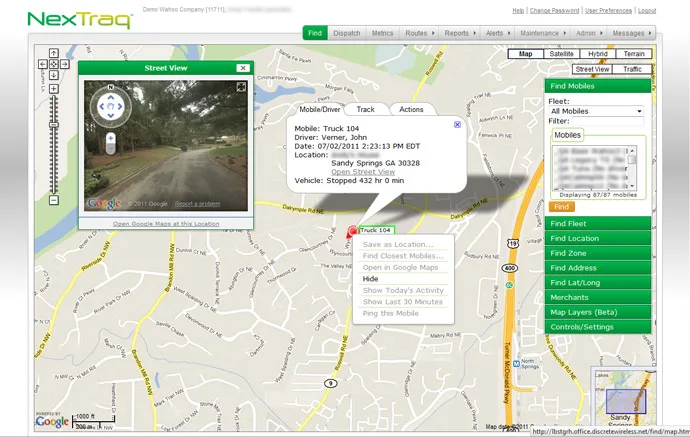Click the map re-center pan button
This screenshot has height=437, width=690.
click(54, 64)
